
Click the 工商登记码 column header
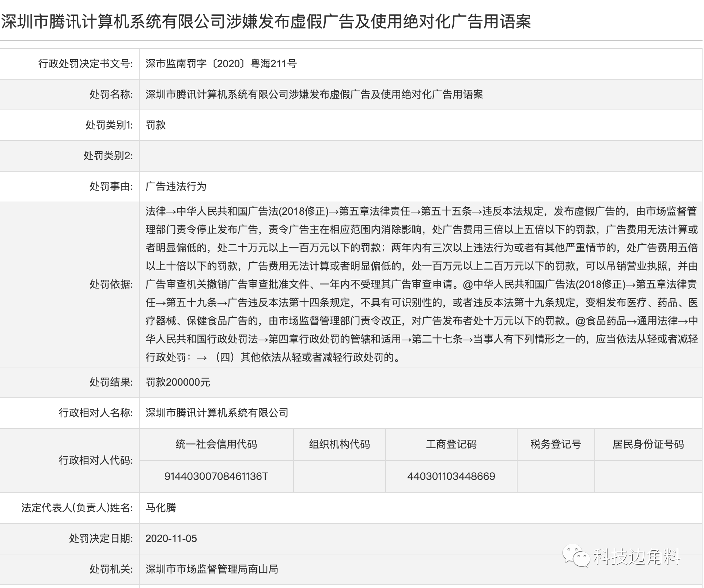[451, 444]
